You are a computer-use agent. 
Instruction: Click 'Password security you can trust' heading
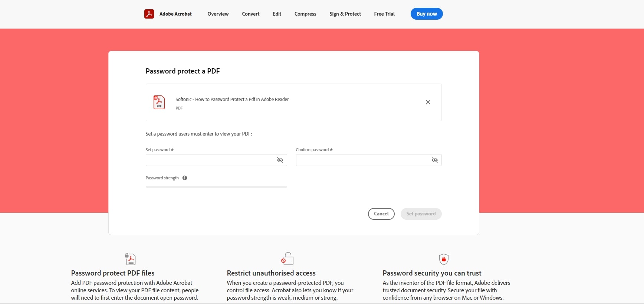point(432,273)
